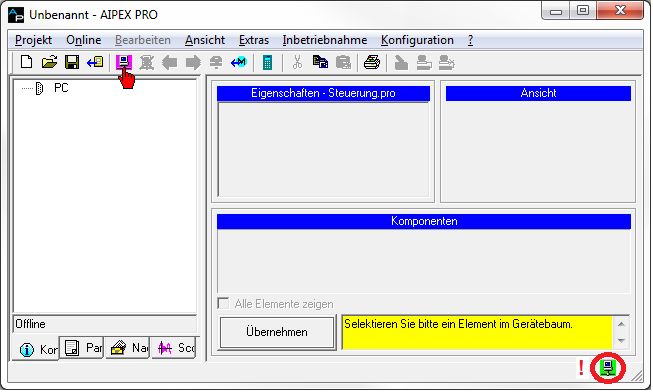Click the blue arrow import icon
Image resolution: width=653 pixels, height=392 pixels.
pyautogui.click(x=95, y=62)
